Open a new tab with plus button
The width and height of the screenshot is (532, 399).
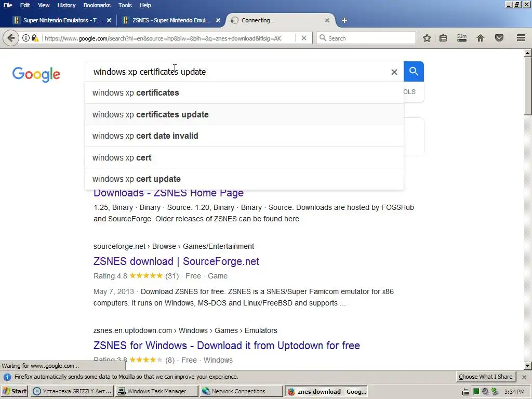(344, 20)
